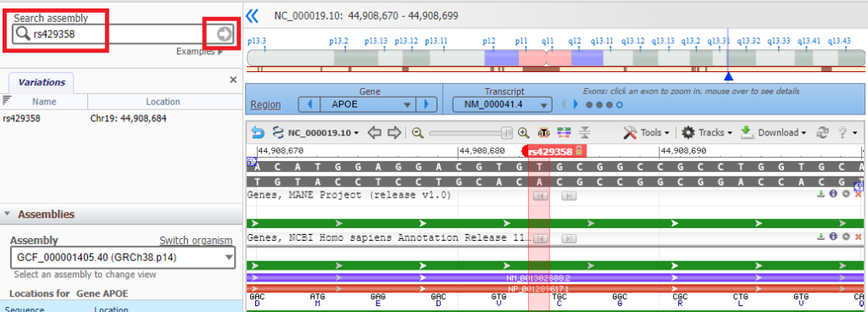Zoom to sequence with the ATG icon
This screenshot has height=312, width=868.
543,133
